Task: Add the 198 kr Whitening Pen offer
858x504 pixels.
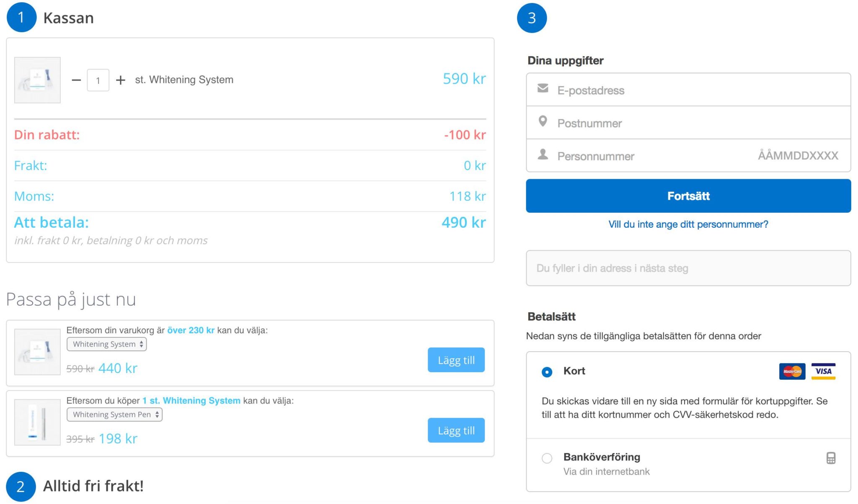Action: [456, 430]
